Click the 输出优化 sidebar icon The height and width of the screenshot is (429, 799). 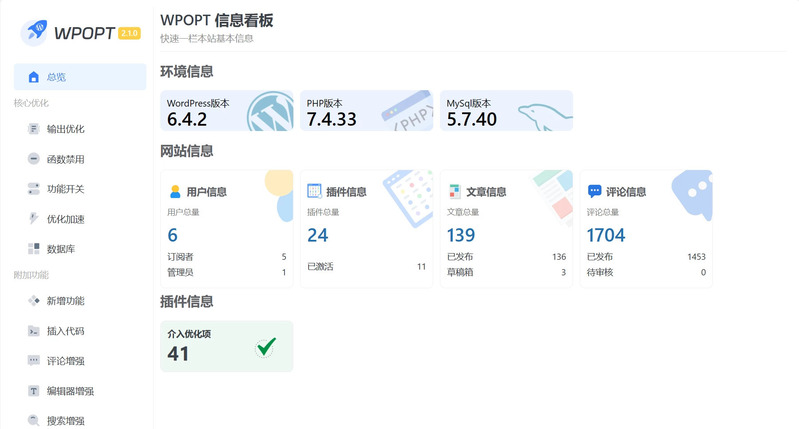[x=34, y=129]
